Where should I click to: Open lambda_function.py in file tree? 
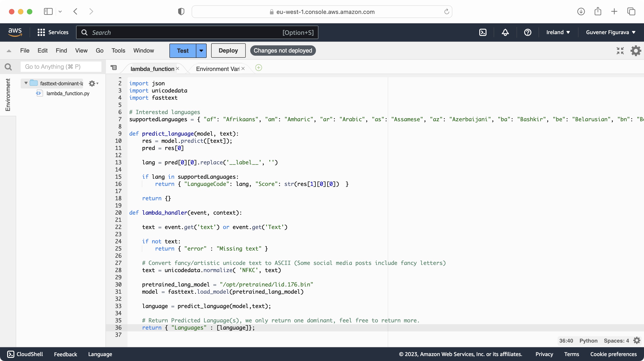pos(68,93)
